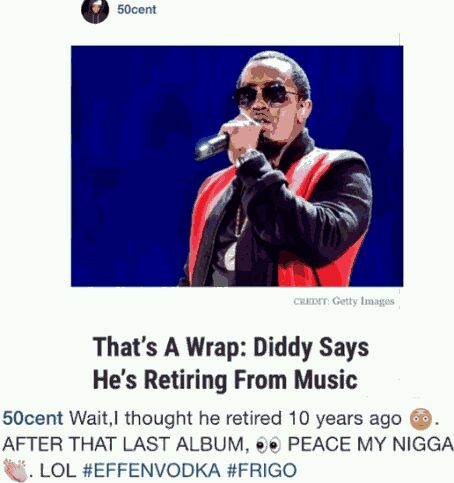
Task: Click the wristwatch in the photo
Action: (x=250, y=157)
